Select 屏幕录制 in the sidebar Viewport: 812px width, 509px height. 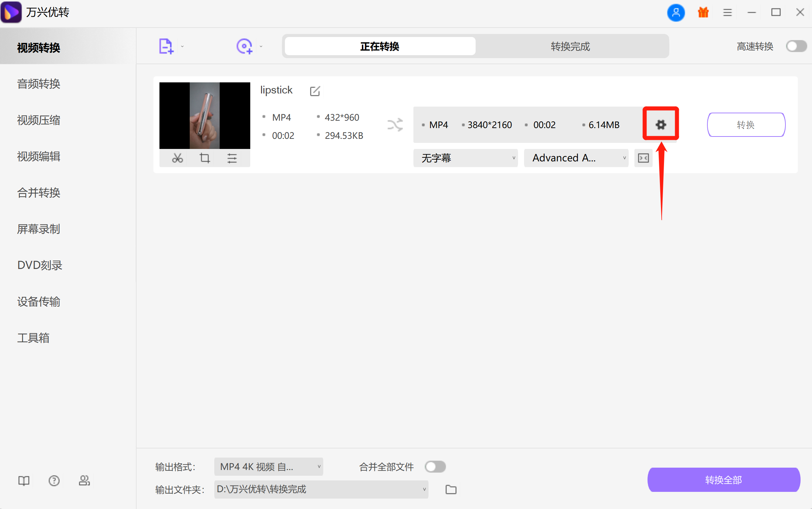38,229
